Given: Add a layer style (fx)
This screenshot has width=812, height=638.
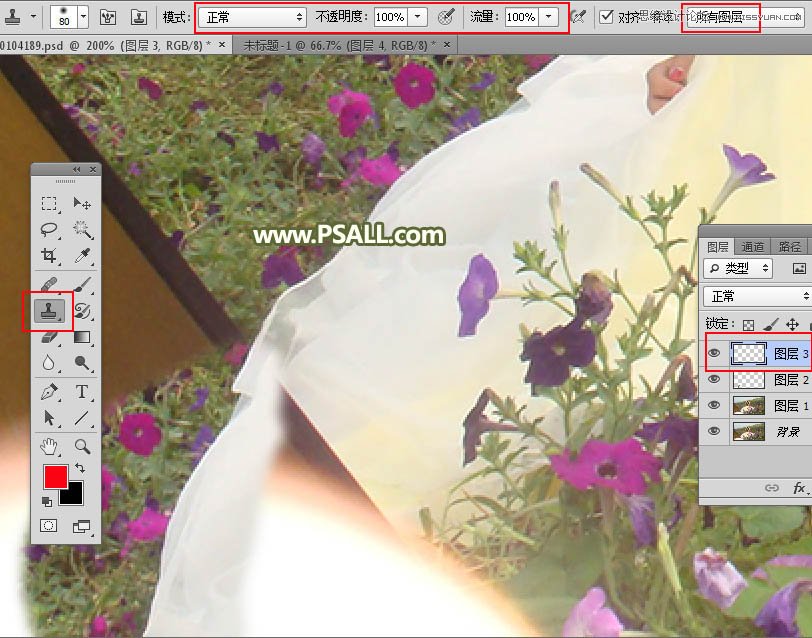Looking at the screenshot, I should pyautogui.click(x=800, y=488).
